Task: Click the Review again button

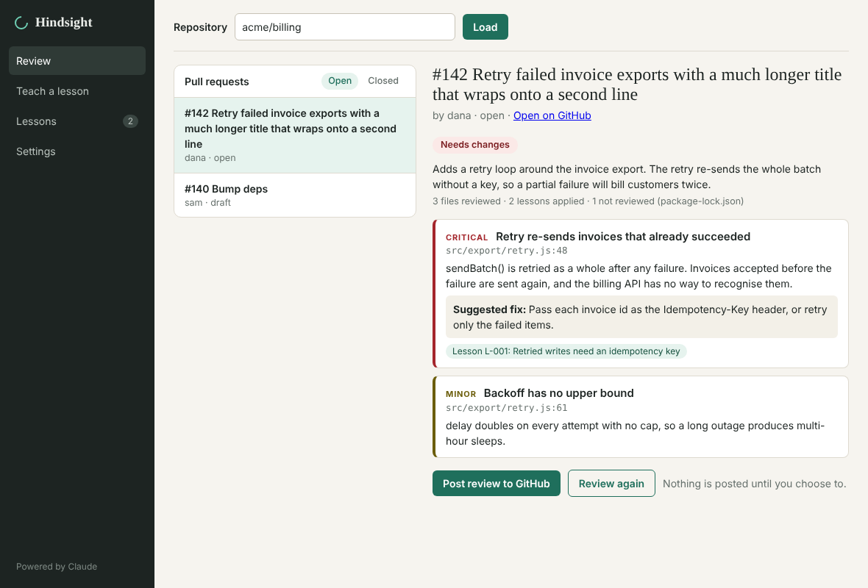Action: click(611, 484)
